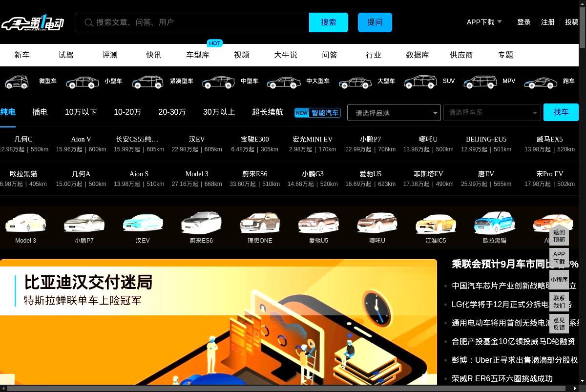Screen dimensions: 586x392
Task: Select the SUV car type icon
Action: pyautogui.click(x=420, y=82)
